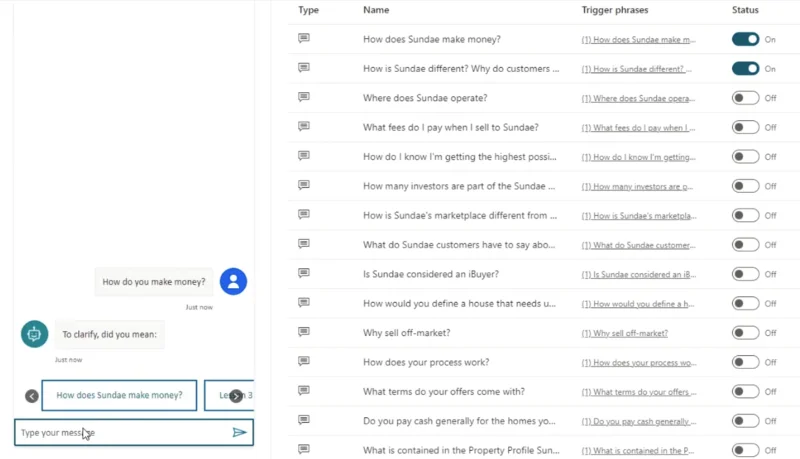Open trigger phrases link '(1) Is Sundae considered an iB...'

[x=638, y=274]
